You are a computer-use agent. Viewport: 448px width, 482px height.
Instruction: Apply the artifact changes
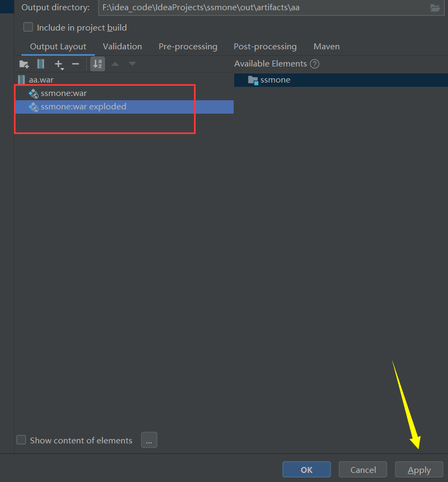(419, 469)
